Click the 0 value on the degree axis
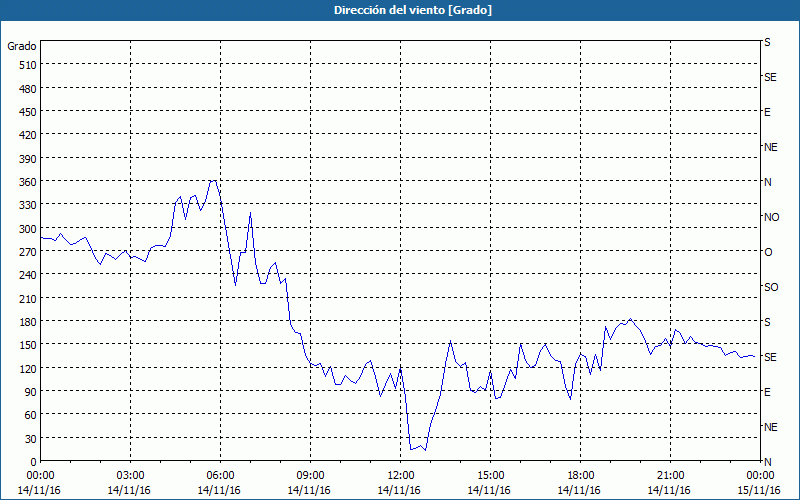This screenshot has width=800, height=500. click(33, 462)
